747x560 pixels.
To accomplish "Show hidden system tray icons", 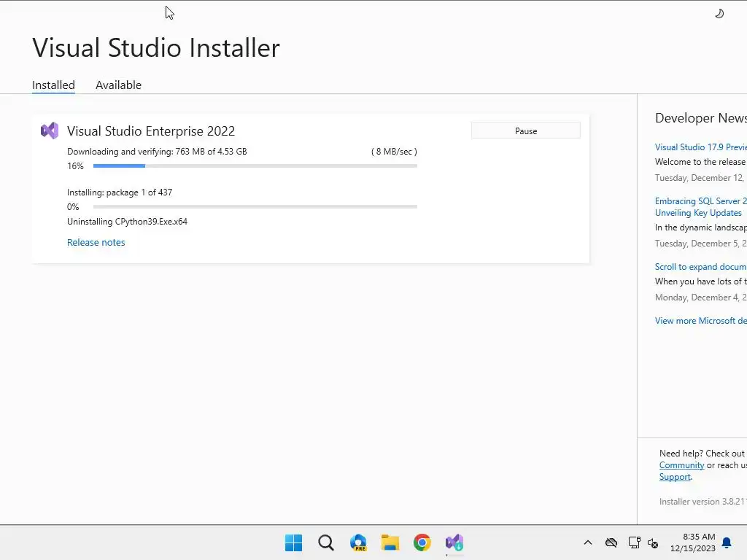I will [x=588, y=542].
